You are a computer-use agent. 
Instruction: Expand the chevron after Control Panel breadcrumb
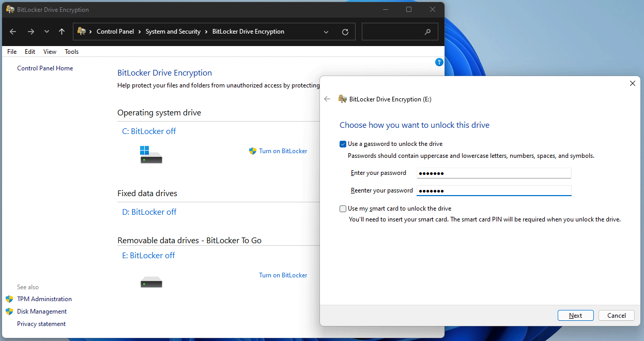(140, 32)
